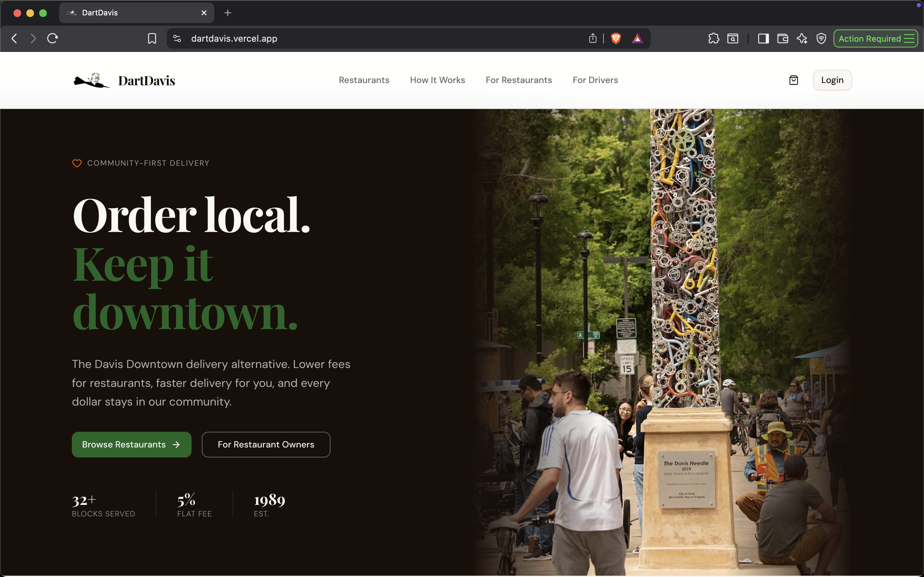Open the page share icon

[x=593, y=38]
